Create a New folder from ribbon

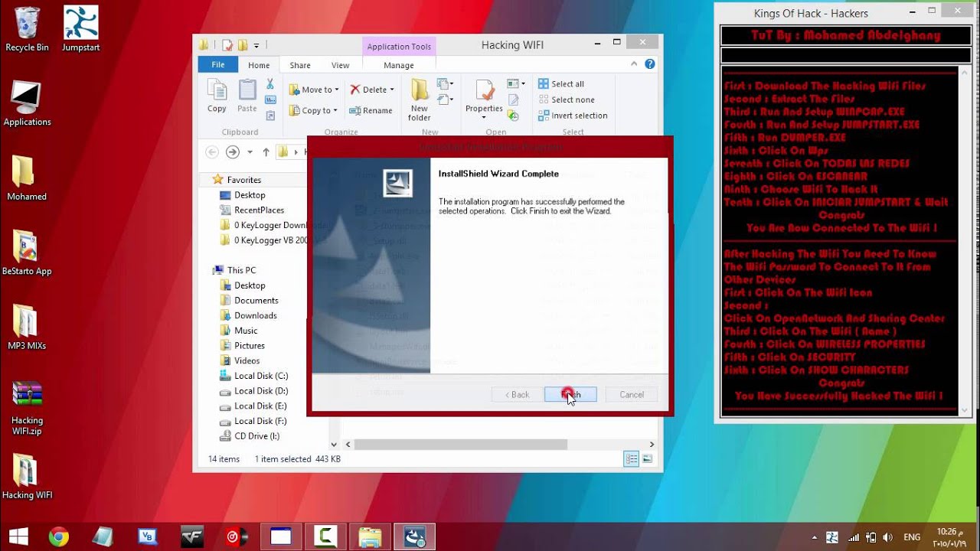click(420, 99)
